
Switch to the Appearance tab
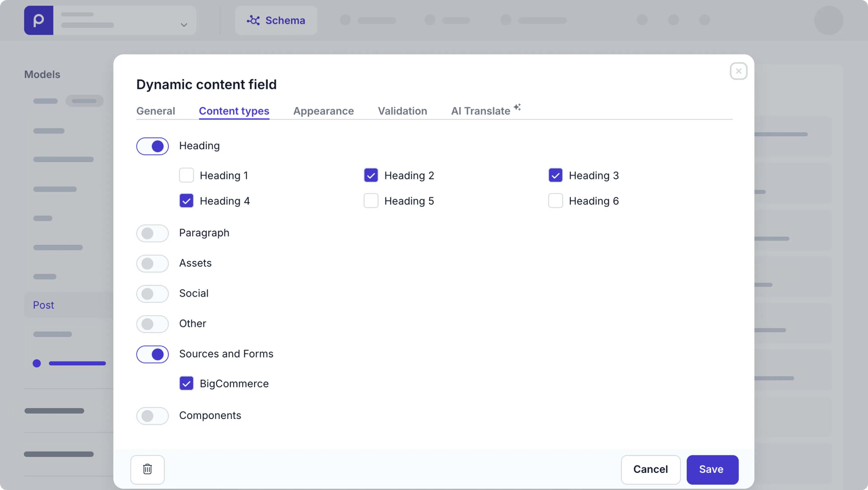click(x=323, y=111)
